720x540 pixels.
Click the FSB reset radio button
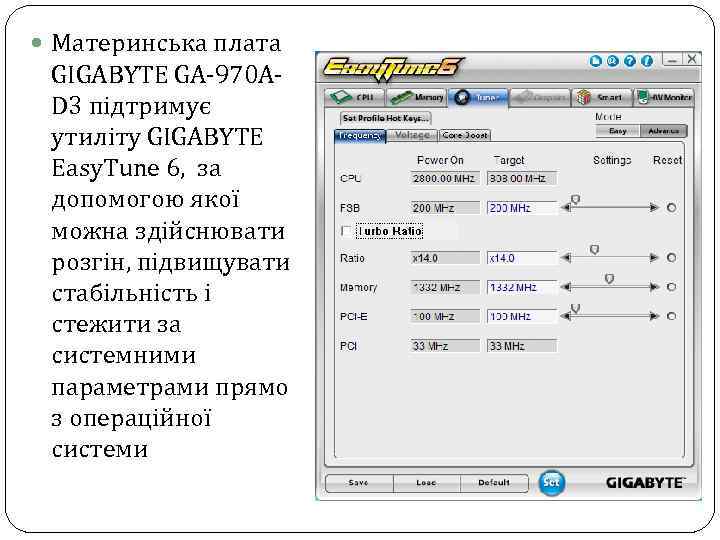(x=671, y=208)
